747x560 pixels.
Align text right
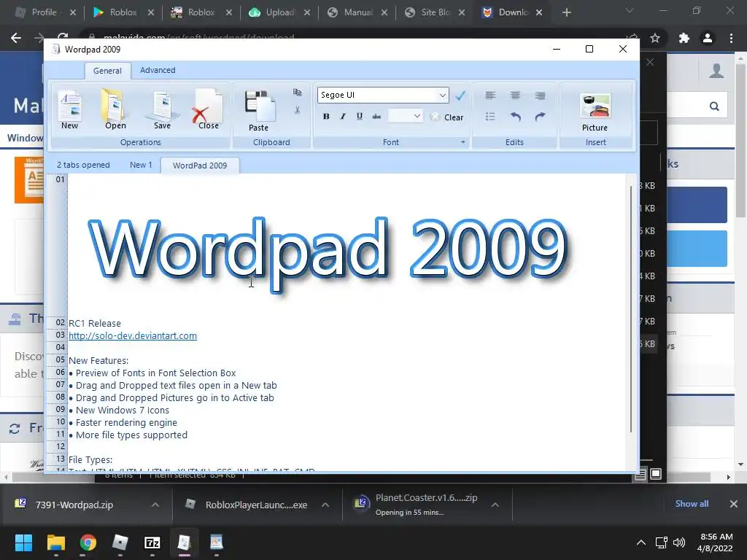(x=540, y=96)
